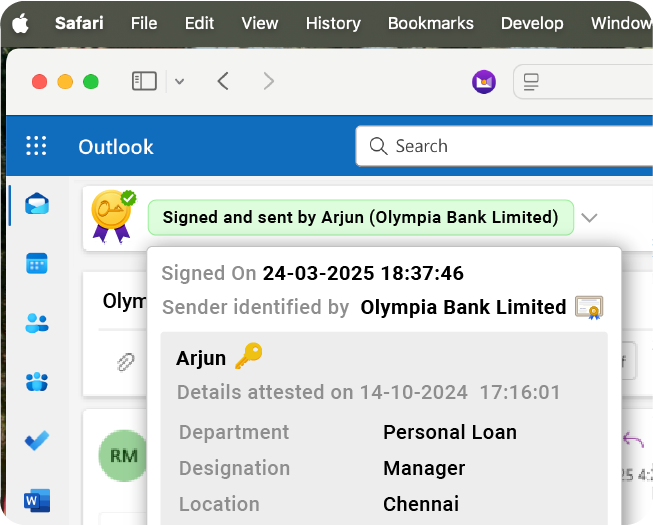Open the History menu
This screenshot has height=525, width=653.
(333, 23)
